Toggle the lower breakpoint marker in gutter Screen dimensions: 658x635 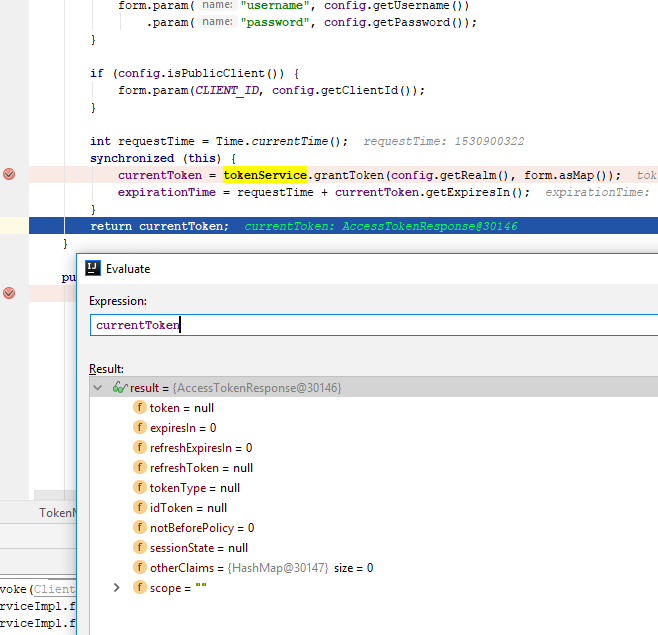[9, 293]
